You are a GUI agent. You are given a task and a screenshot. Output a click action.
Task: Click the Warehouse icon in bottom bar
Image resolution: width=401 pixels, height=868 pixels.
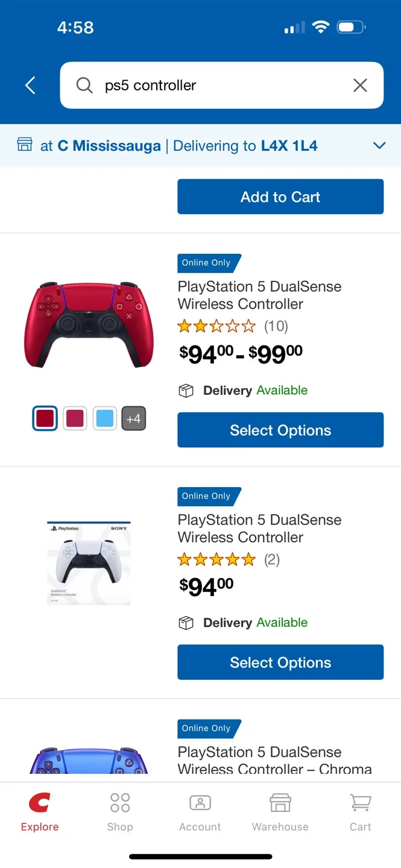point(280,802)
